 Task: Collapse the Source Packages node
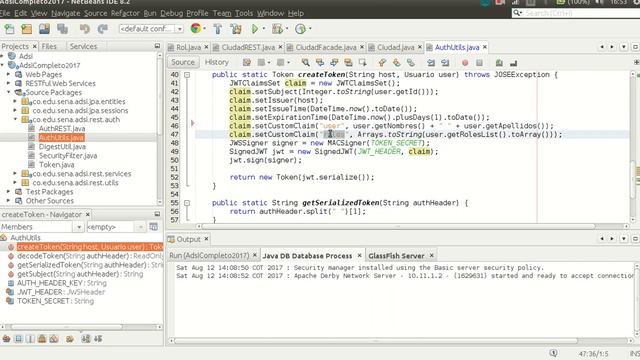tap(8, 92)
